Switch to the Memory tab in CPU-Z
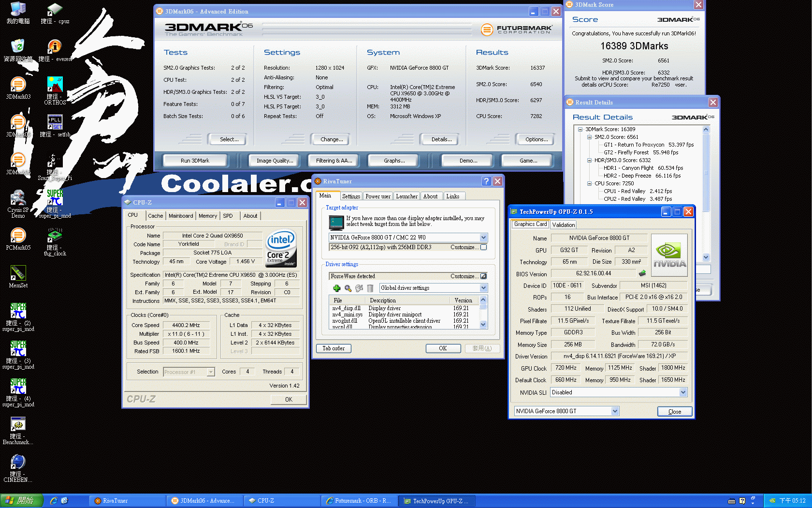812x508 pixels. (x=208, y=216)
